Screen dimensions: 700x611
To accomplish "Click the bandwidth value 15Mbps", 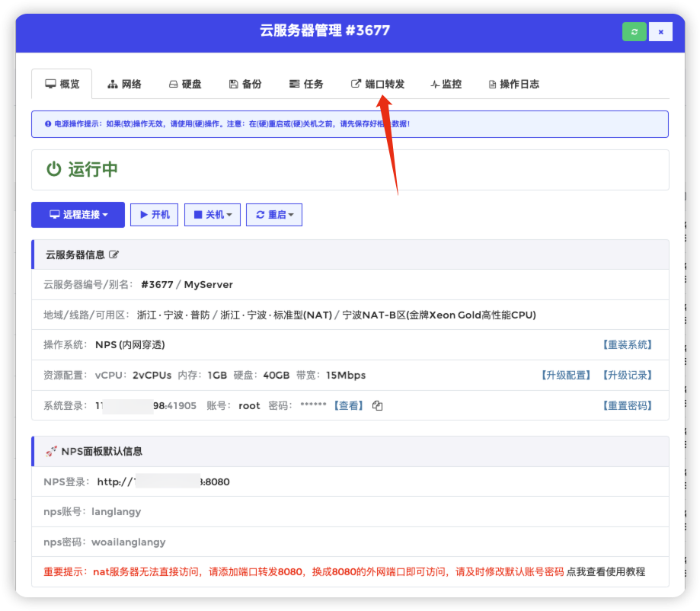I will click(x=346, y=375).
